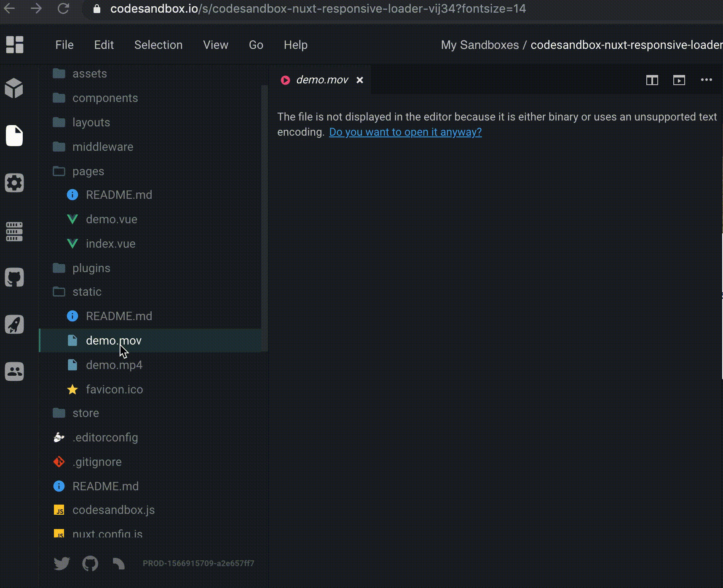Open the Server Control Panel icon
Screen dimensions: 723x588
tap(14, 231)
